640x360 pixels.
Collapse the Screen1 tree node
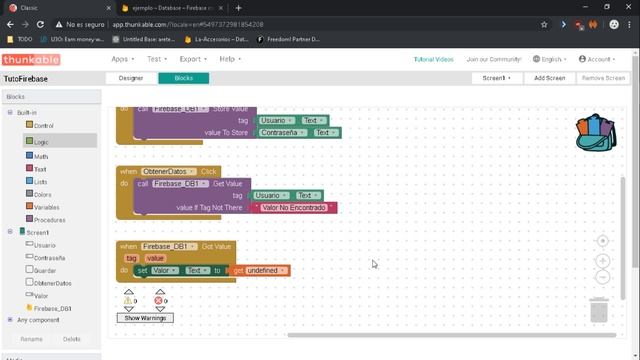pyautogui.click(x=10, y=231)
